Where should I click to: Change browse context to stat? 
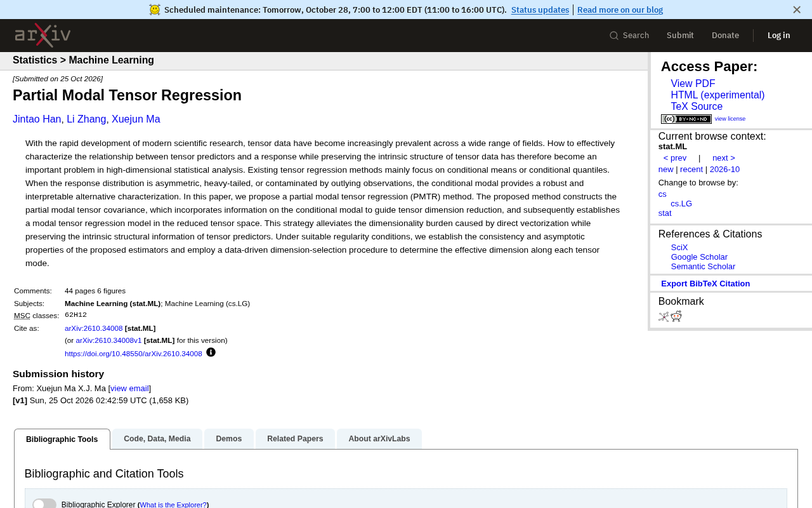[x=665, y=213]
